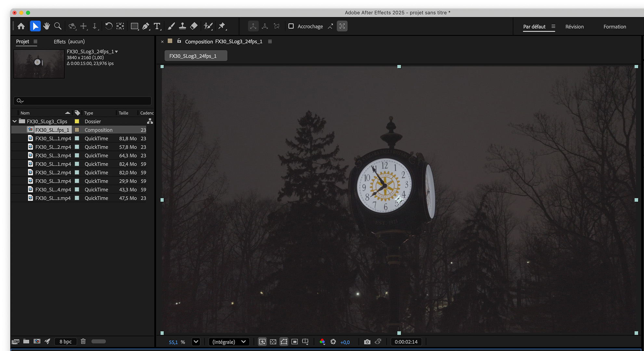The width and height of the screenshot is (644, 351).
Task: Switch to the Révision workspace
Action: coord(574,27)
